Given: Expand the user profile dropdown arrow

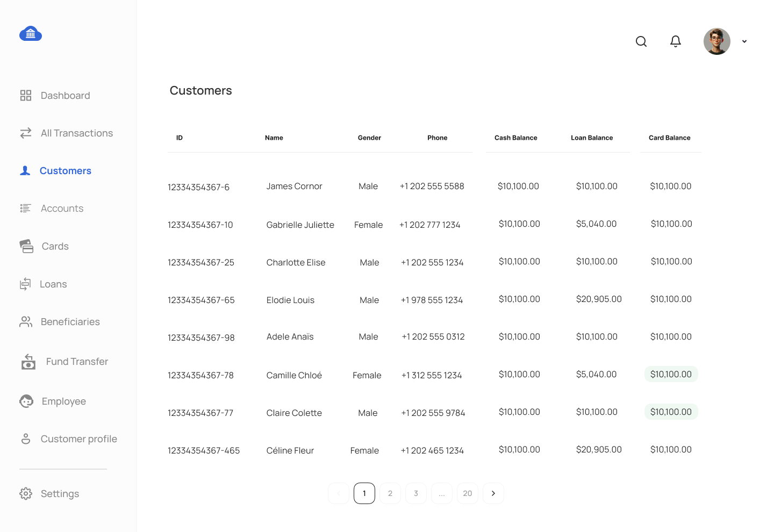Looking at the screenshot, I should pyautogui.click(x=744, y=41).
